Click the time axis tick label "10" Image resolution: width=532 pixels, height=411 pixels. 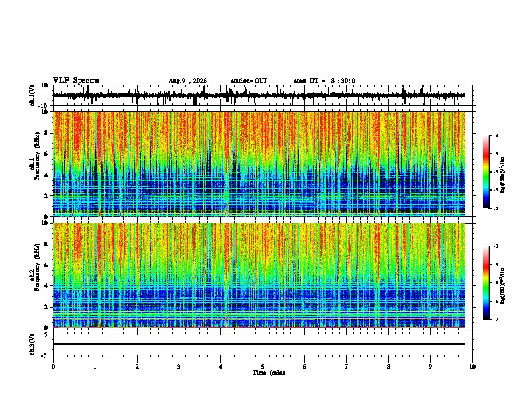472,367
